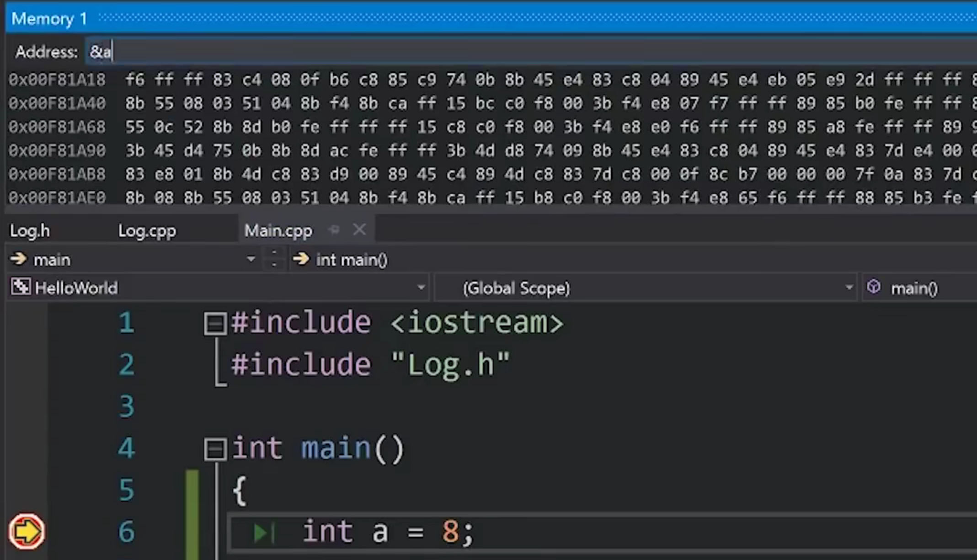
Task: Click the run-to-click arrow on line 6
Action: [264, 533]
